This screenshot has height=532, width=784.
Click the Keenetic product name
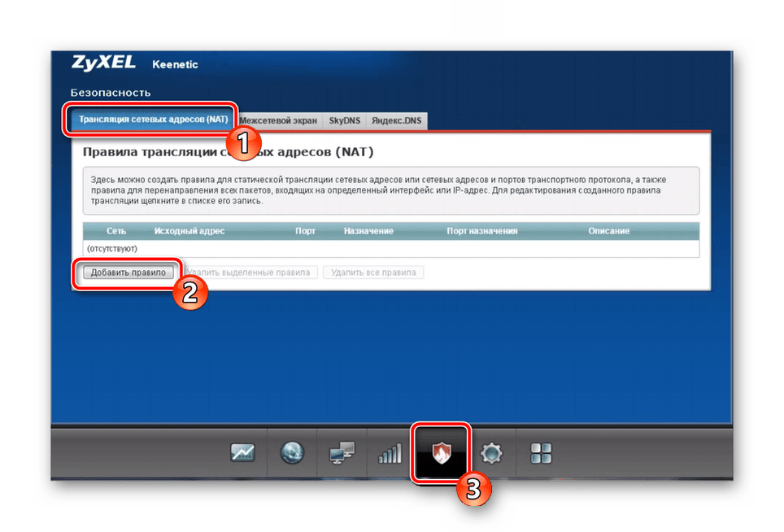coord(175,64)
